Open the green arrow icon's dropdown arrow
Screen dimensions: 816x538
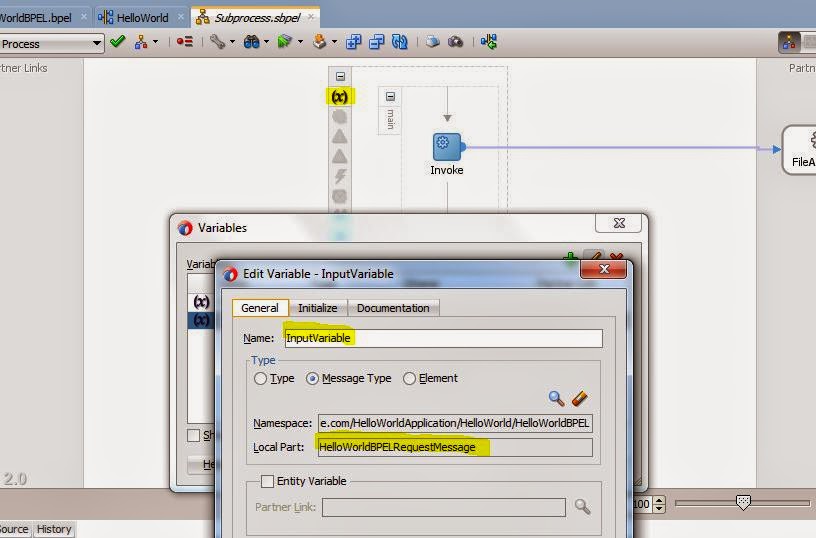pyautogui.click(x=300, y=42)
